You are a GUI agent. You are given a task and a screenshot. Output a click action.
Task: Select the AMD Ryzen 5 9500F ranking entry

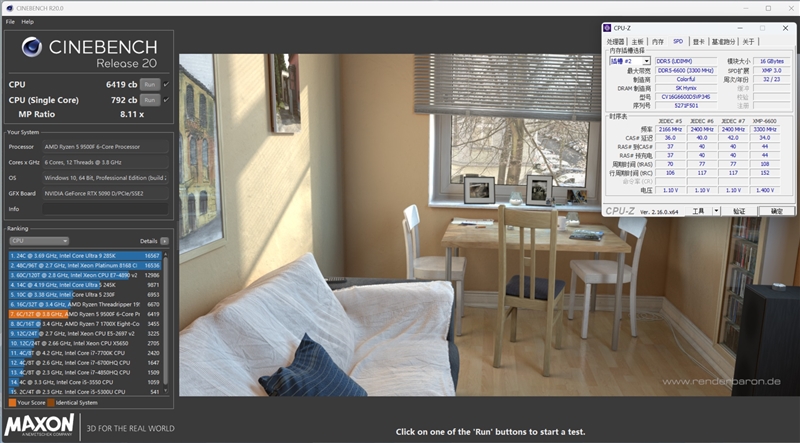click(x=87, y=314)
